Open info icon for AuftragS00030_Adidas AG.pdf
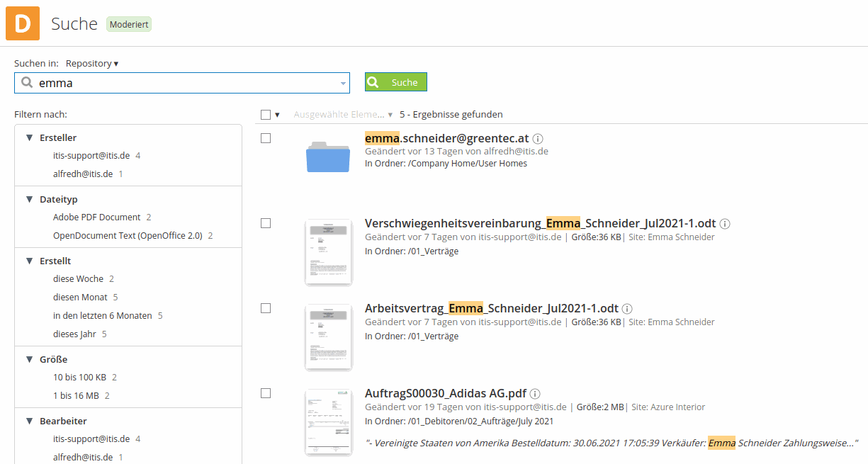The image size is (868, 464). [x=535, y=394]
